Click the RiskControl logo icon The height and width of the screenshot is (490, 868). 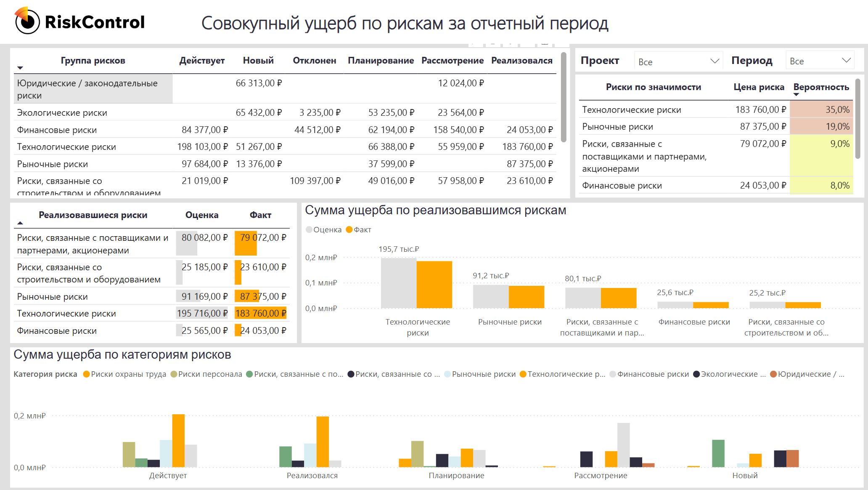27,21
